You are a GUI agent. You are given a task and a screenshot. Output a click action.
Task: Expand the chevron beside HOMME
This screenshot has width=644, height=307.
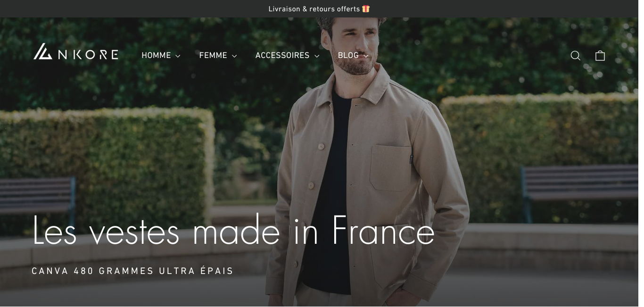(x=178, y=56)
